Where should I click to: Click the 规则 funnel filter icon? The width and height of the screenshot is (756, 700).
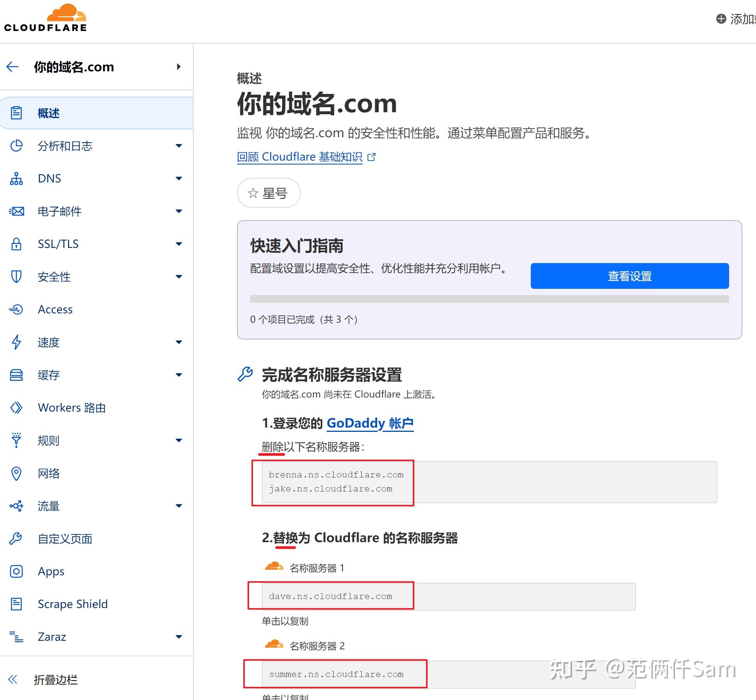click(x=16, y=440)
